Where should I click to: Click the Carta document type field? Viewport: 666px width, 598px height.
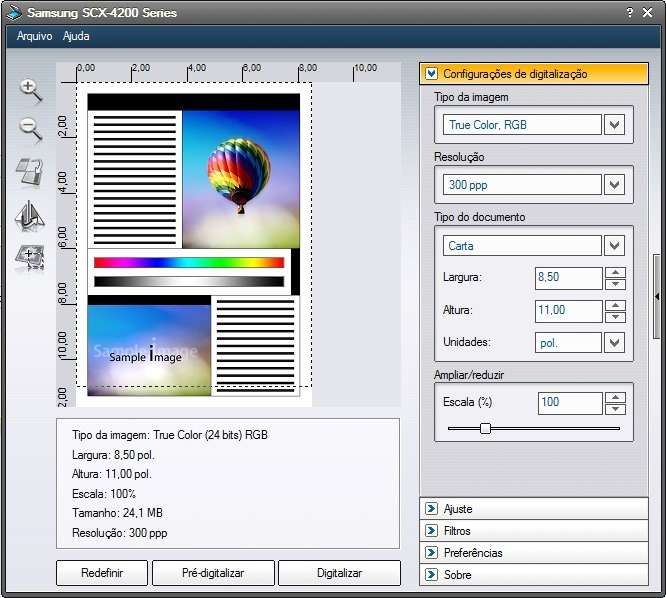tap(522, 245)
